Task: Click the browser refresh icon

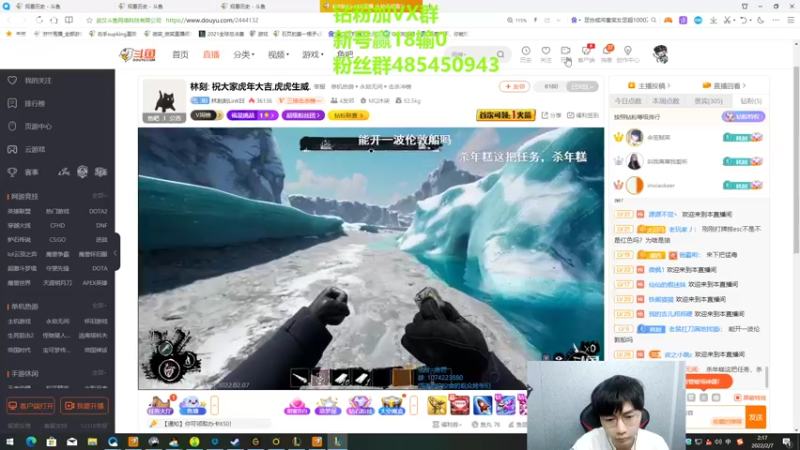Action: 39,20
